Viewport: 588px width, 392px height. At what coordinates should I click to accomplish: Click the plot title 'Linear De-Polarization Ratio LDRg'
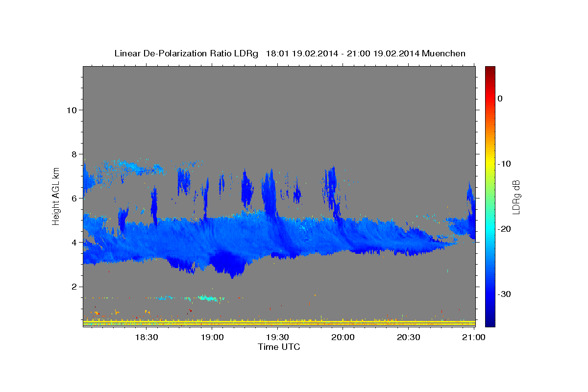click(x=186, y=53)
